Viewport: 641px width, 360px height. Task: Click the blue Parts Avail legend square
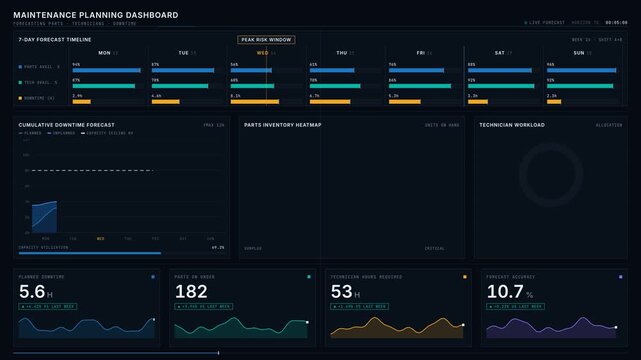click(x=20, y=67)
